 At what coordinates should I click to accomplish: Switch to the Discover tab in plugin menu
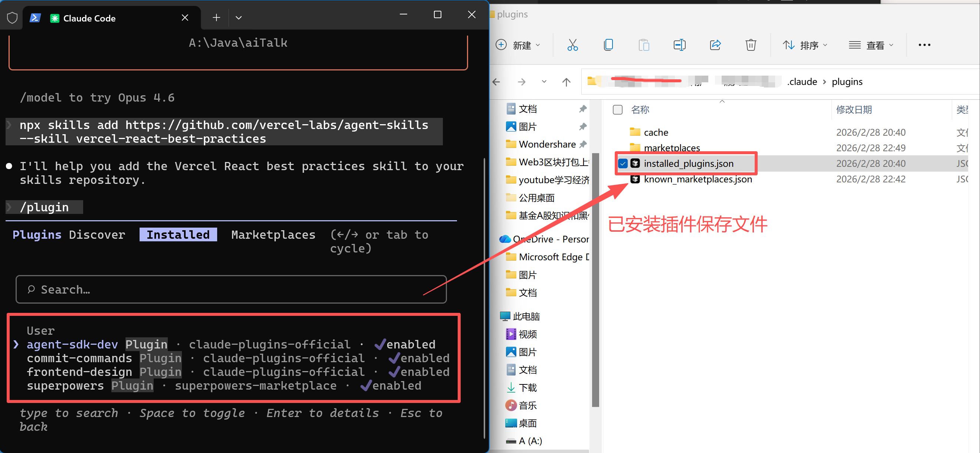tap(97, 235)
